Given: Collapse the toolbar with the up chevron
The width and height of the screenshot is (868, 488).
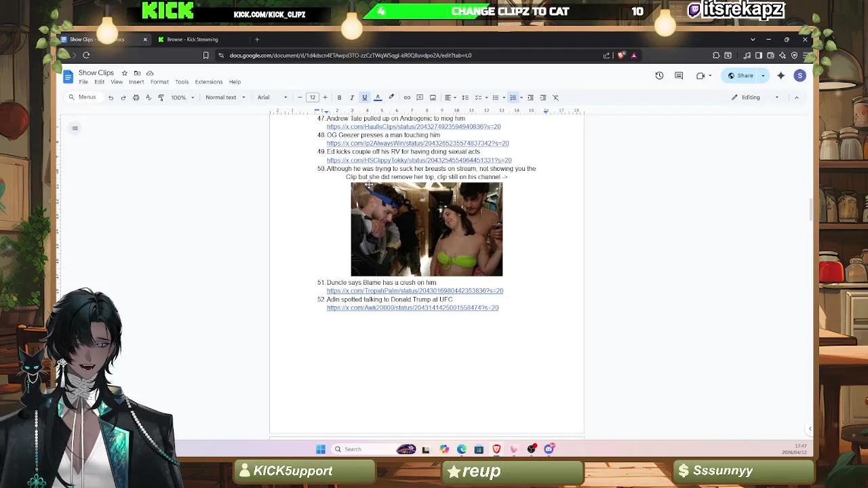Looking at the screenshot, I should point(797,98).
